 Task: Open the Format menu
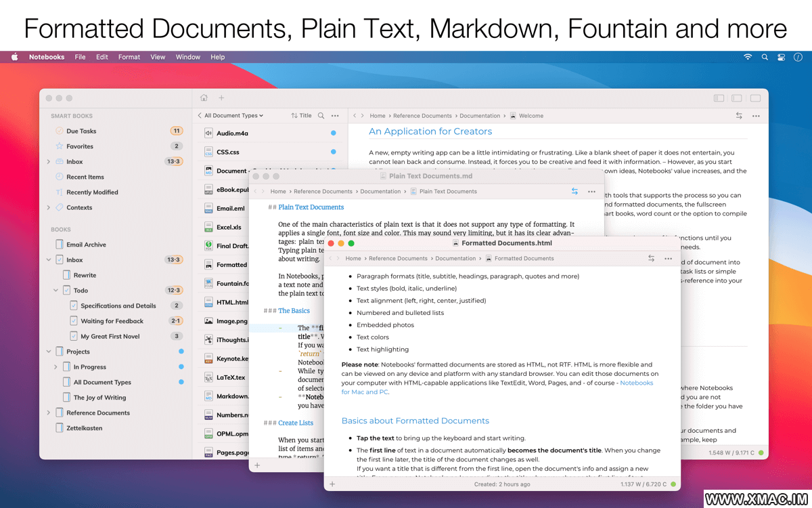tap(129, 57)
